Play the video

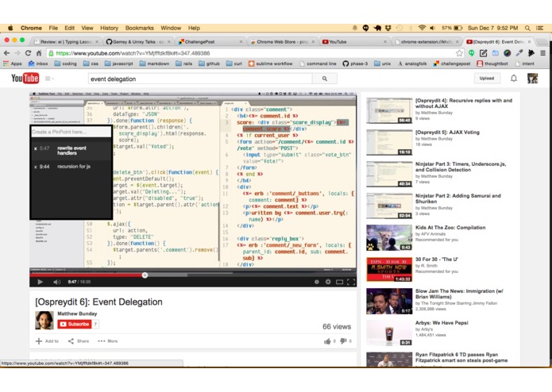point(40,282)
